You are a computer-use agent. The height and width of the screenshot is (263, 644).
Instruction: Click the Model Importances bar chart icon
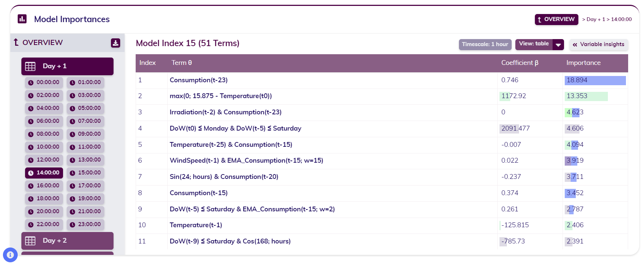click(22, 19)
